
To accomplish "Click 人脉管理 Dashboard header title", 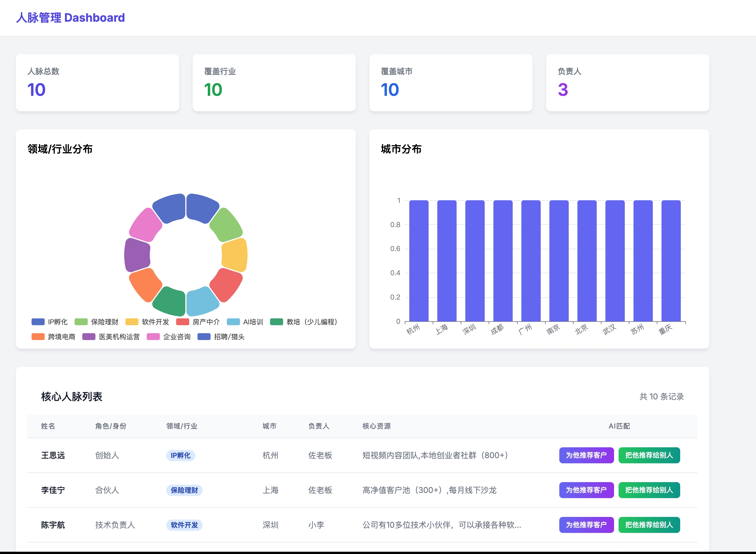I will pyautogui.click(x=70, y=17).
